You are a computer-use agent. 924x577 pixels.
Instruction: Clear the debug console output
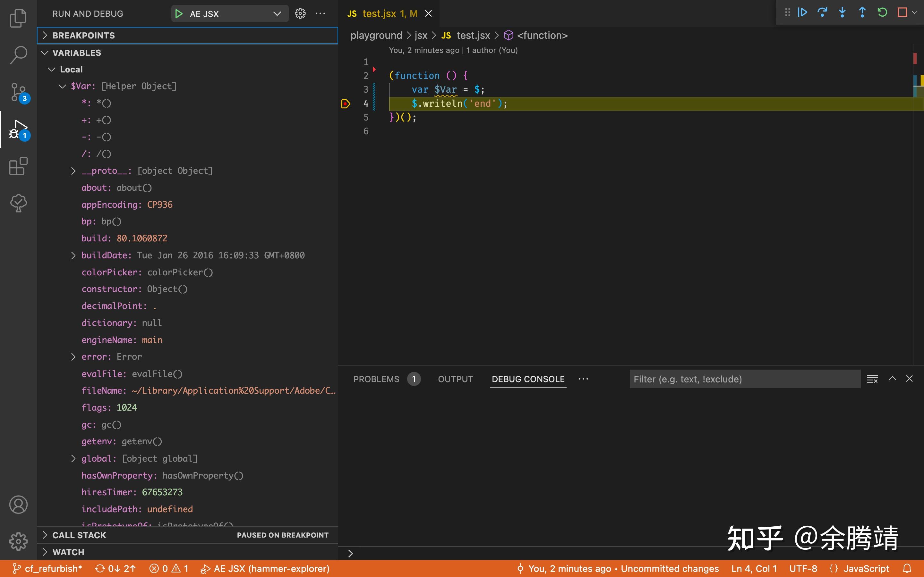click(872, 379)
